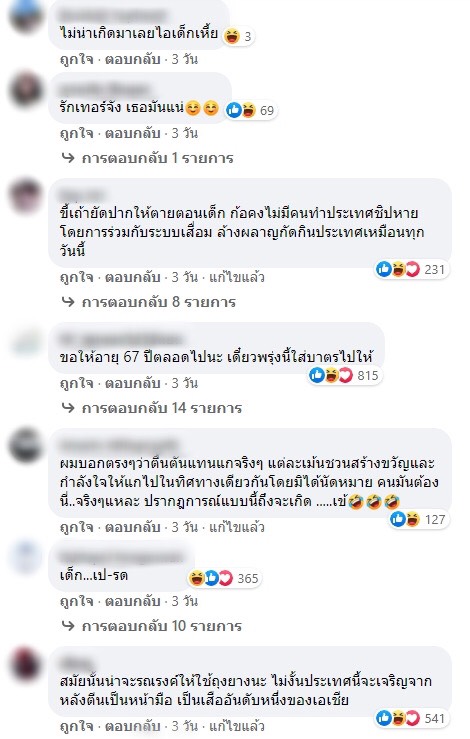Open แก้ไขแล้ว on สมัยนั้น comment

tap(237, 726)
